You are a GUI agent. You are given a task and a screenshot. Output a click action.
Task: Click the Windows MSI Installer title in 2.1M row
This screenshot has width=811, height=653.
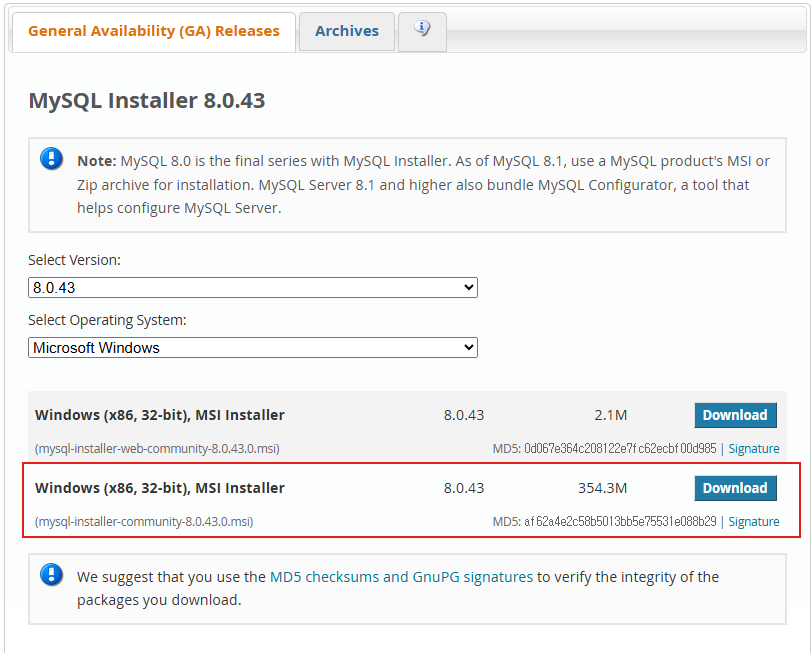click(x=160, y=415)
